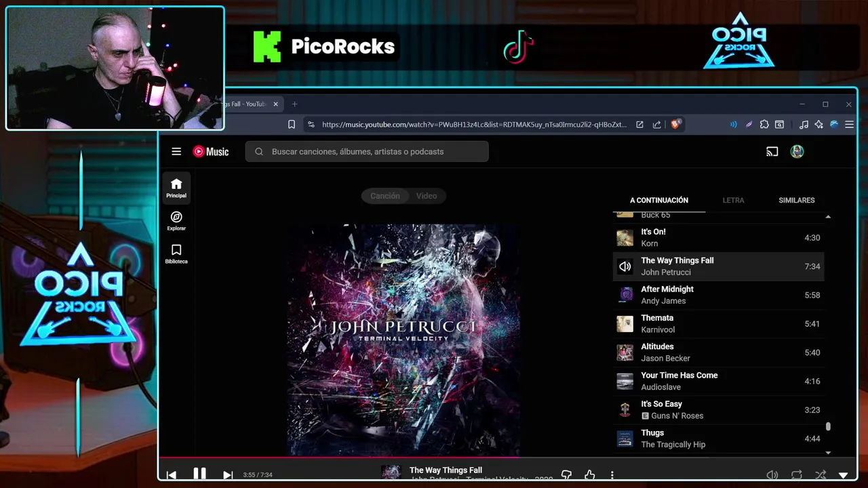Image resolution: width=868 pixels, height=488 pixels.
Task: Click The Way Things Fall title in player bar
Action: 446,470
